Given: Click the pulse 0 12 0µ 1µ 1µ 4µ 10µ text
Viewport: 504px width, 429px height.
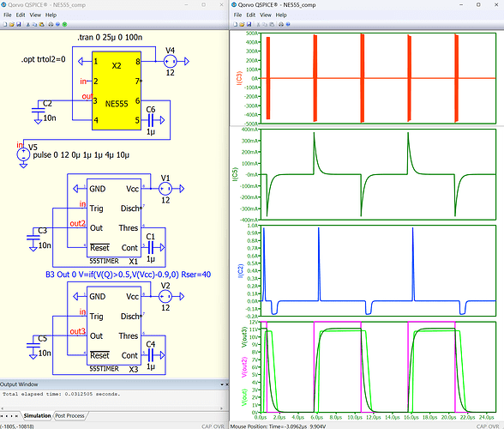Looking at the screenshot, I should pos(81,154).
